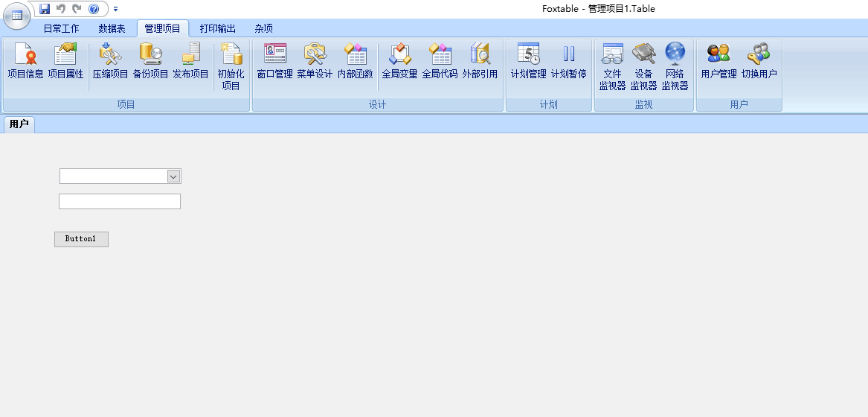Open 项目信息 project info
This screenshot has width=868, height=417.
[25, 60]
